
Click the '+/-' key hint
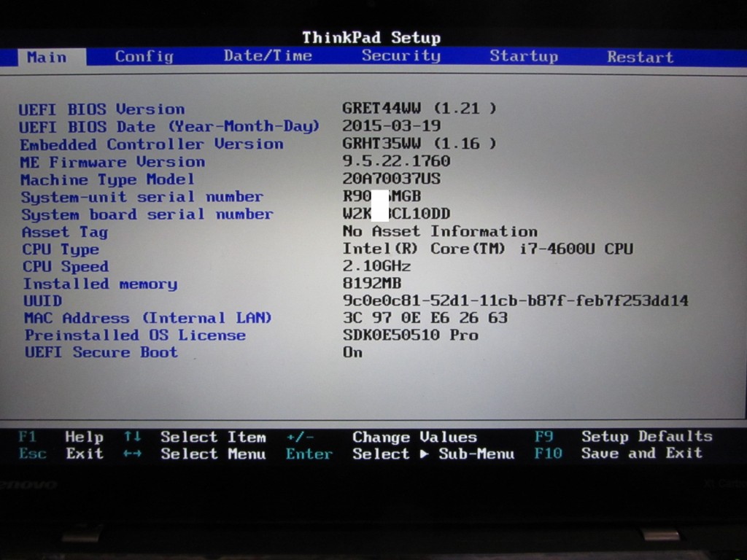pyautogui.click(x=300, y=437)
